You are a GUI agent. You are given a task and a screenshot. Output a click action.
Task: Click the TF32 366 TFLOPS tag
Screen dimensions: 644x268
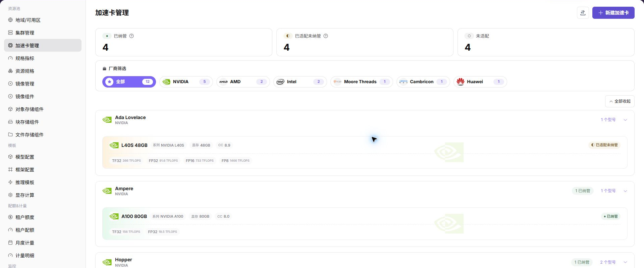[x=126, y=161]
